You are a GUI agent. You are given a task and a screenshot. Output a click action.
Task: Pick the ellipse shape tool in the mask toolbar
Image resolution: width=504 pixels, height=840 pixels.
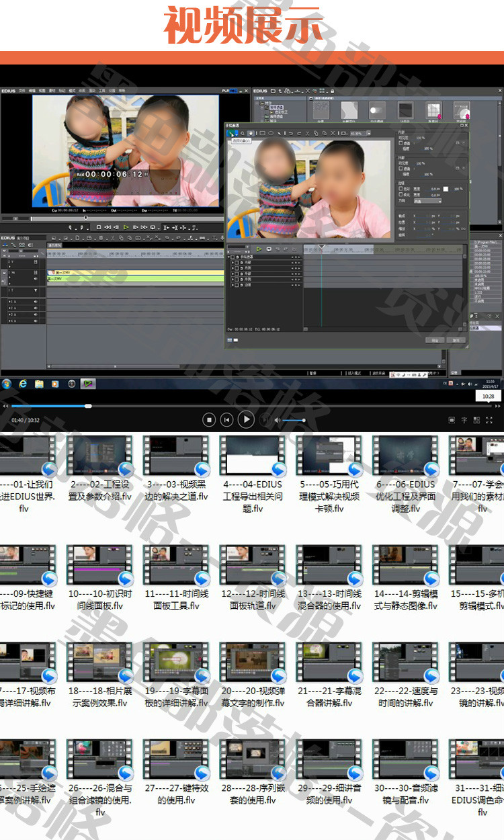tap(271, 133)
